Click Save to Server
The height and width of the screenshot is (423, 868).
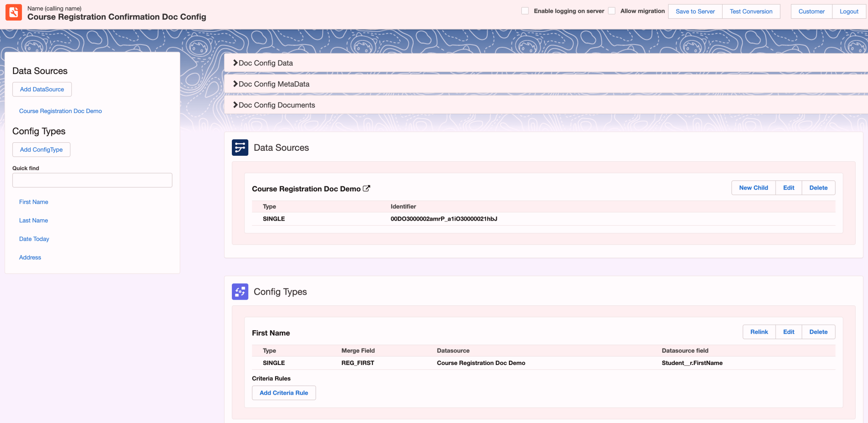point(695,11)
